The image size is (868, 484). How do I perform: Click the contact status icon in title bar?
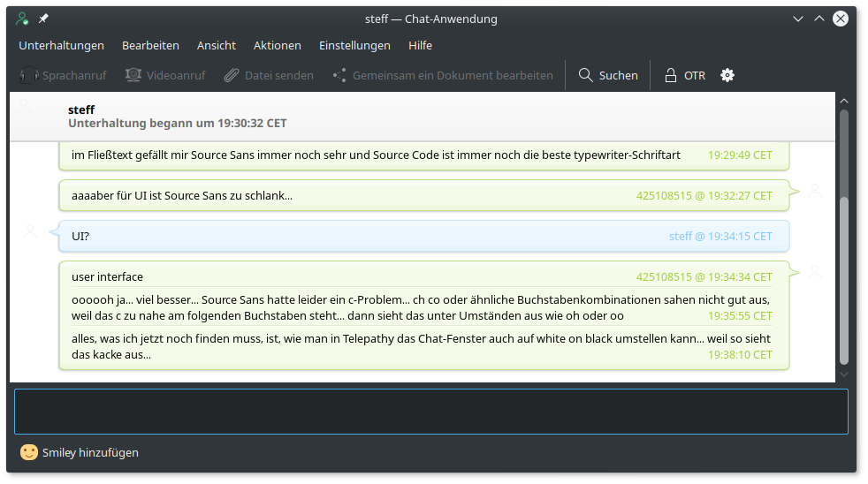coord(22,19)
